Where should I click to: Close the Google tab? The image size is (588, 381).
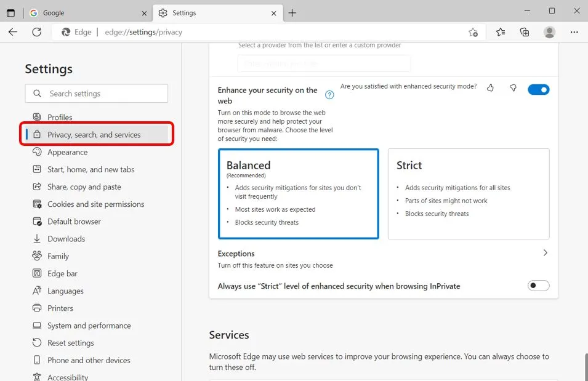pos(144,13)
